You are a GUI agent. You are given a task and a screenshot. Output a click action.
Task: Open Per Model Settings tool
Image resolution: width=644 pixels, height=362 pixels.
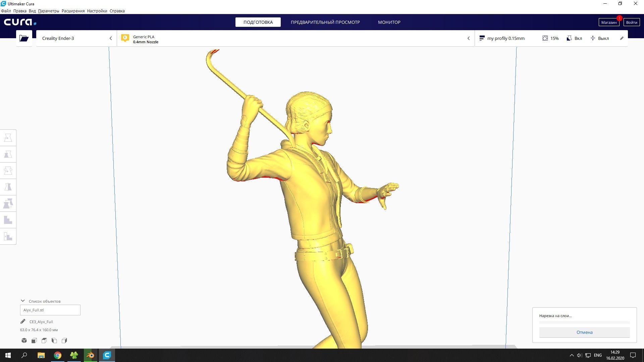8,203
